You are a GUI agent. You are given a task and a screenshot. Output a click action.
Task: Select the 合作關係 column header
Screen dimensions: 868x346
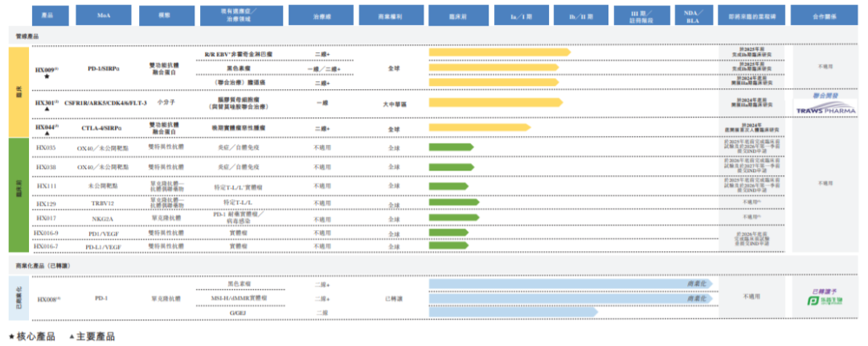pyautogui.click(x=825, y=15)
